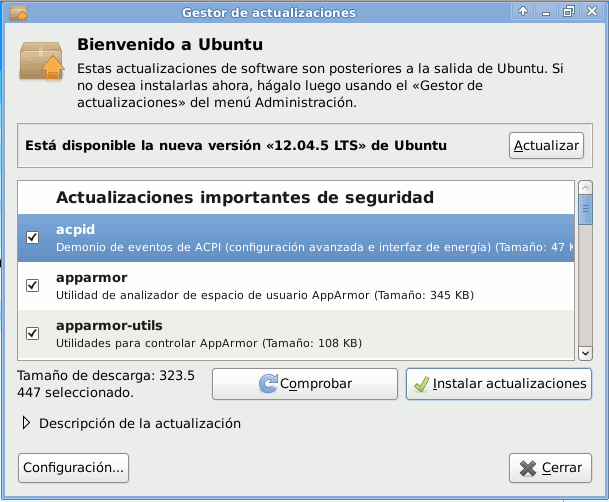Click the Comprobar button
The width and height of the screenshot is (609, 502).
[305, 384]
